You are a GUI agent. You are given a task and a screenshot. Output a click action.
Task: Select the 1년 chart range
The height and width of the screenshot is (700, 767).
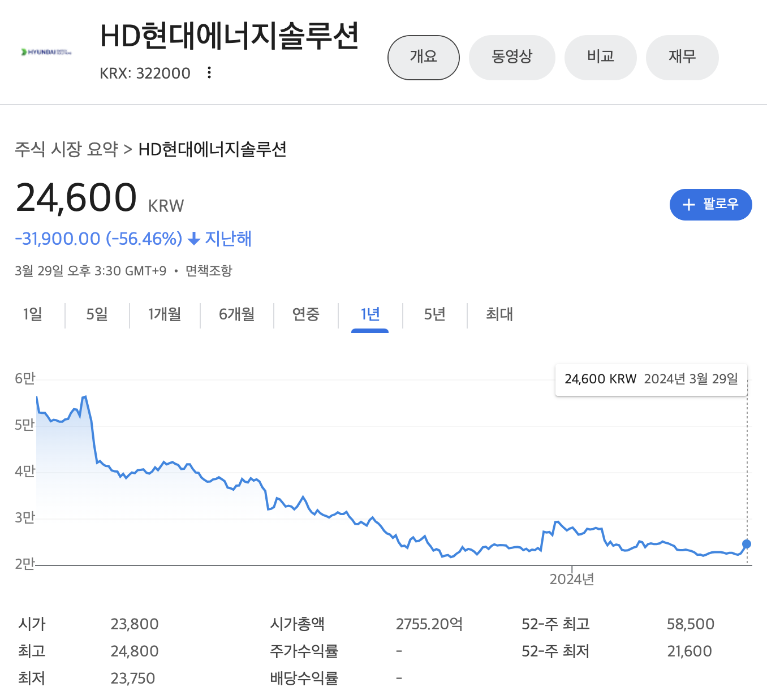tap(370, 314)
